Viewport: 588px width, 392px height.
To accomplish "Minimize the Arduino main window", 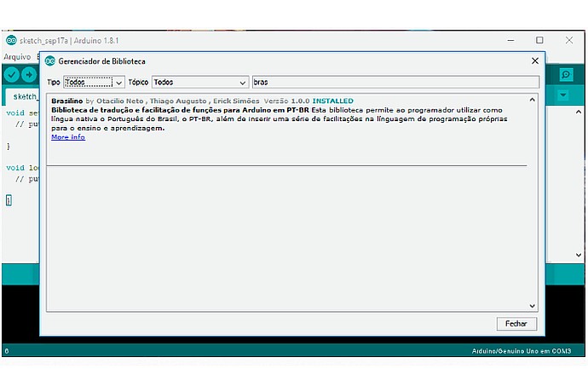I will pos(510,40).
